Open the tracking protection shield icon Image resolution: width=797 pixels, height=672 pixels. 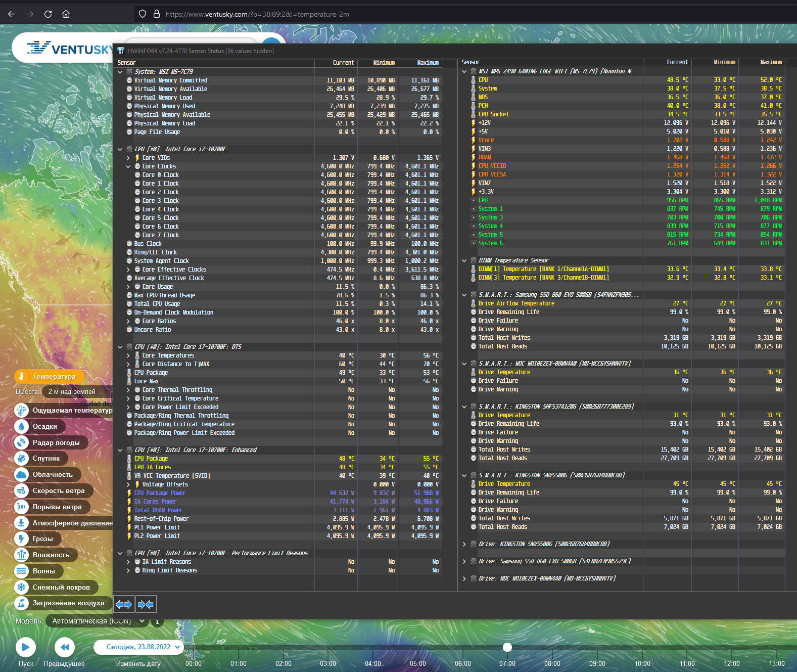143,14
